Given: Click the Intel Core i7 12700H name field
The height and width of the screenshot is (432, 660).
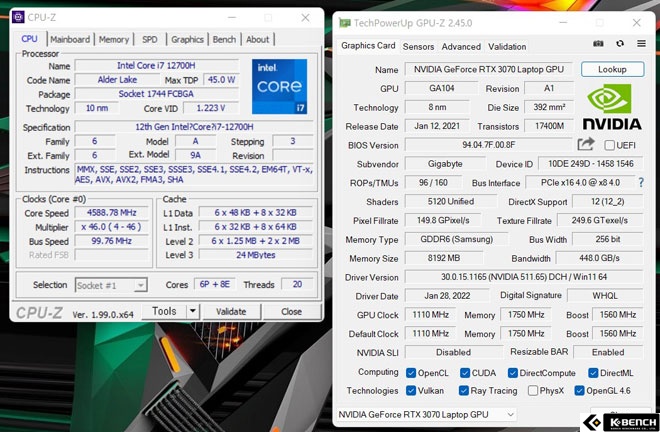Looking at the screenshot, I should pyautogui.click(x=156, y=66).
